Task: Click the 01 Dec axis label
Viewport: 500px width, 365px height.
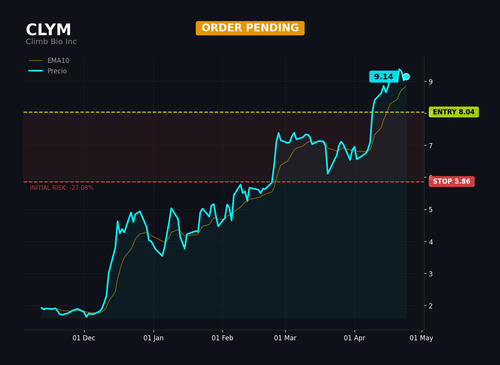Action: [x=84, y=338]
